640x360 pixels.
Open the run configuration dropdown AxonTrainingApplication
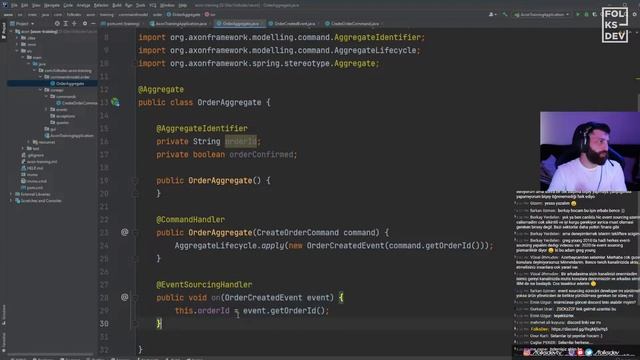point(542,14)
